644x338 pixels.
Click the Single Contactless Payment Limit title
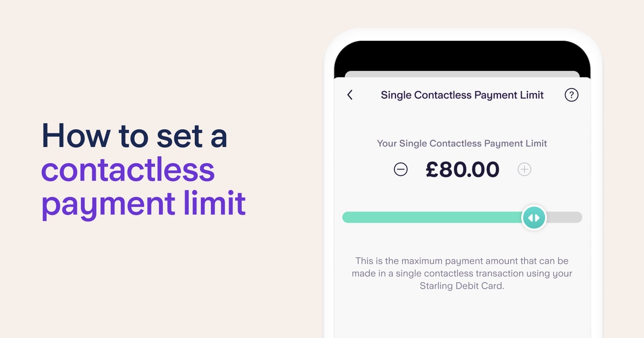462,95
